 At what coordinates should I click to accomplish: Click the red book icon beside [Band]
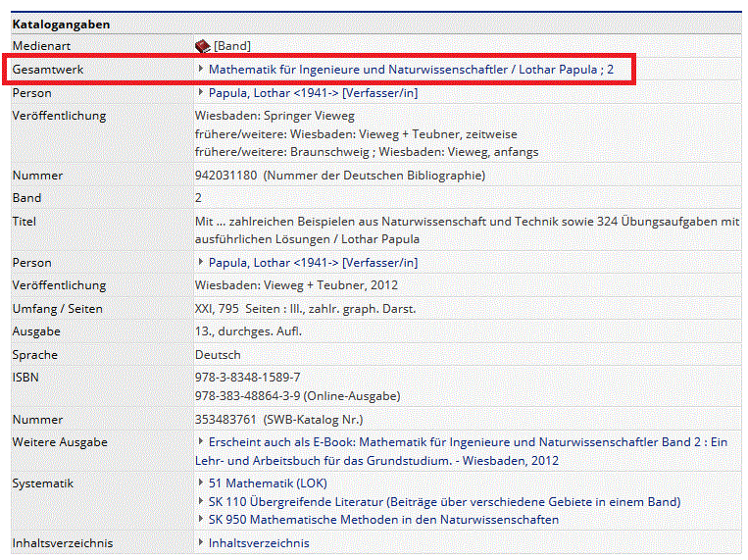(x=203, y=46)
